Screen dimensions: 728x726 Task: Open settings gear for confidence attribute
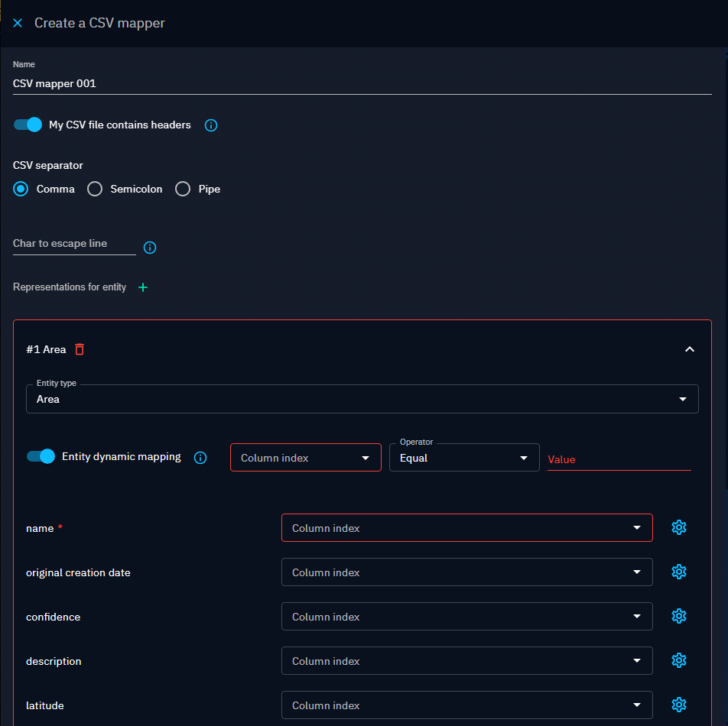(x=678, y=616)
